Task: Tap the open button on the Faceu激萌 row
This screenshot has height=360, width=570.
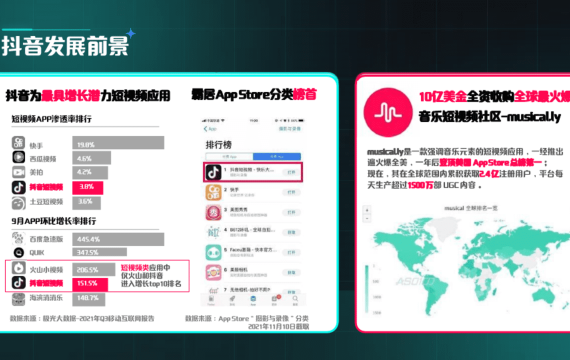Action: pyautogui.click(x=291, y=252)
